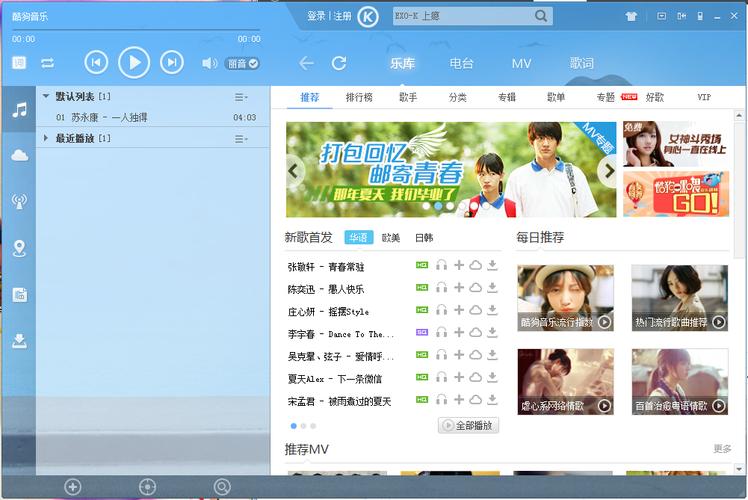This screenshot has height=500, width=748.
Task: Open the cloud music sidebar icon
Action: pos(19,155)
